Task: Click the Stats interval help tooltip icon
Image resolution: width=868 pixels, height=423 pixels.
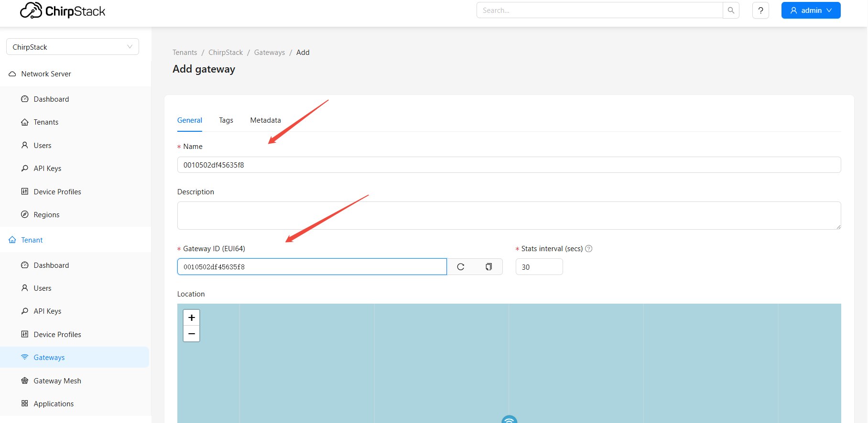Action: pos(589,249)
